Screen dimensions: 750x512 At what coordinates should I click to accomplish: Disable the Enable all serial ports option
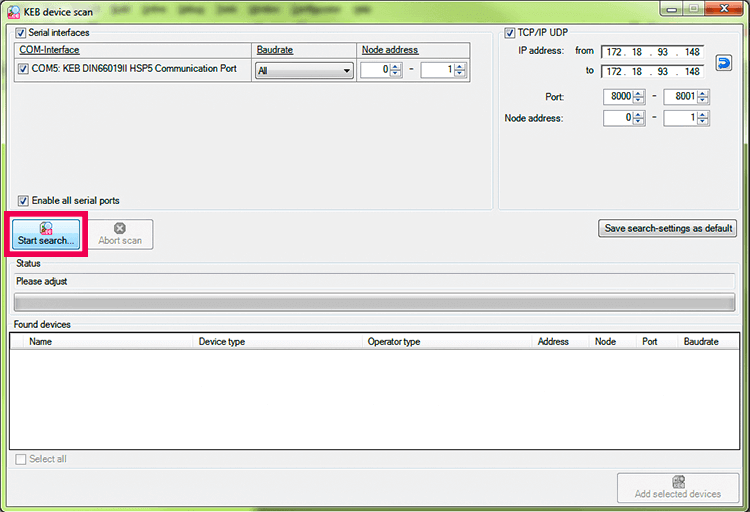pos(24,200)
